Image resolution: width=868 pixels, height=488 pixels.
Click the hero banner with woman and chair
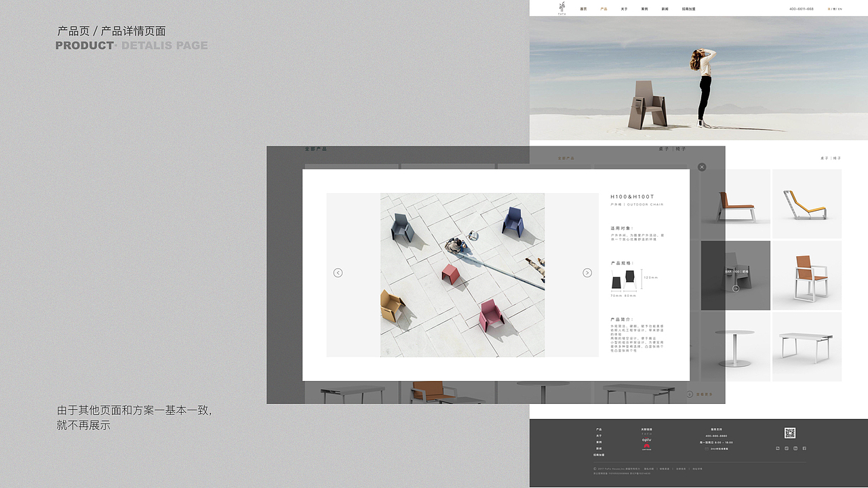click(x=698, y=78)
